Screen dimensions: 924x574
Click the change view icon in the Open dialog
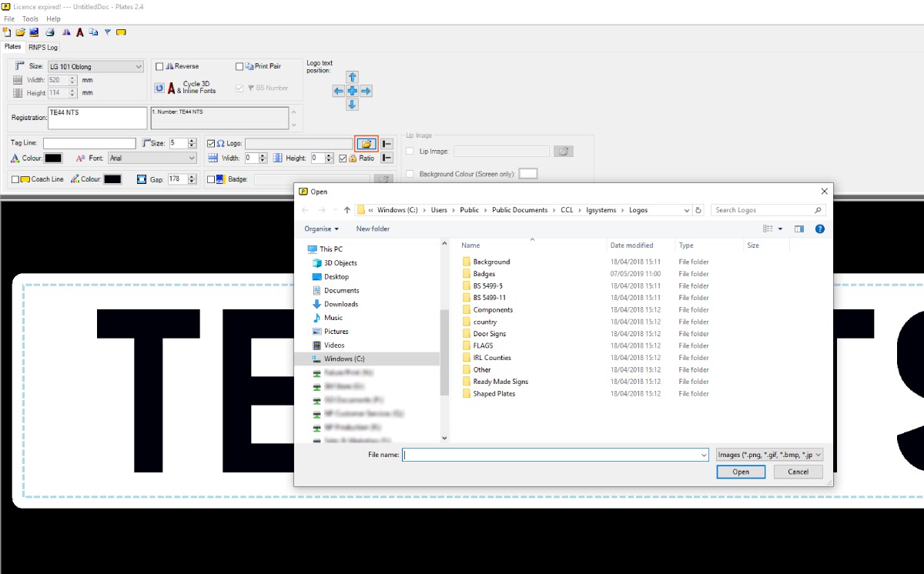pos(768,229)
